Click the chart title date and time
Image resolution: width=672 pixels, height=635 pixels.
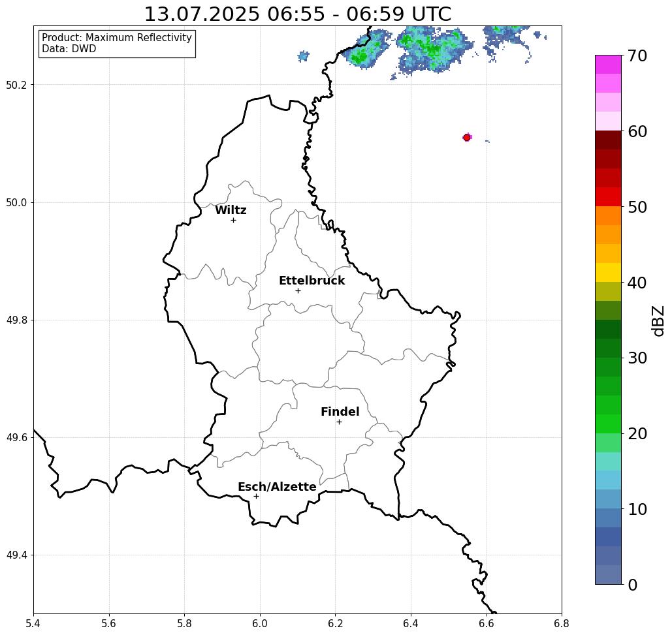[298, 14]
